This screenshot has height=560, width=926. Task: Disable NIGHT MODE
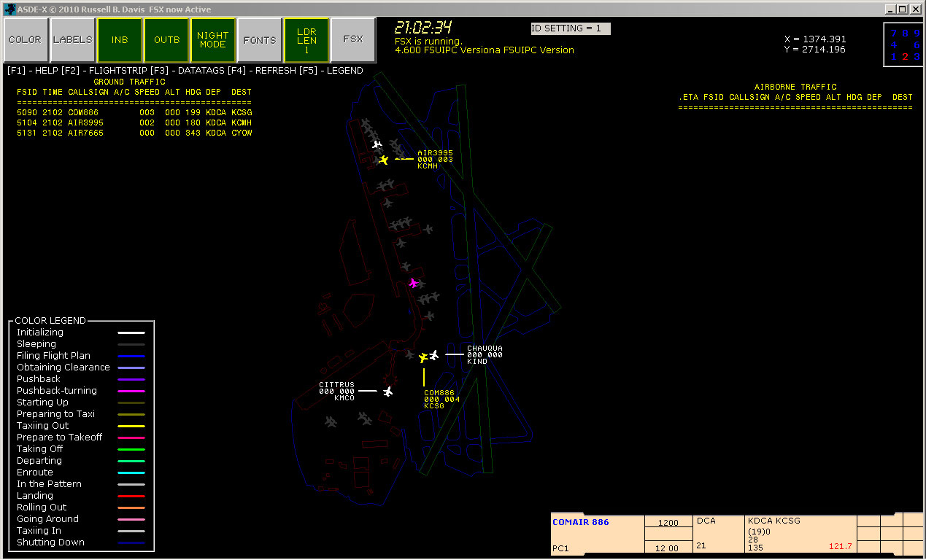point(213,40)
